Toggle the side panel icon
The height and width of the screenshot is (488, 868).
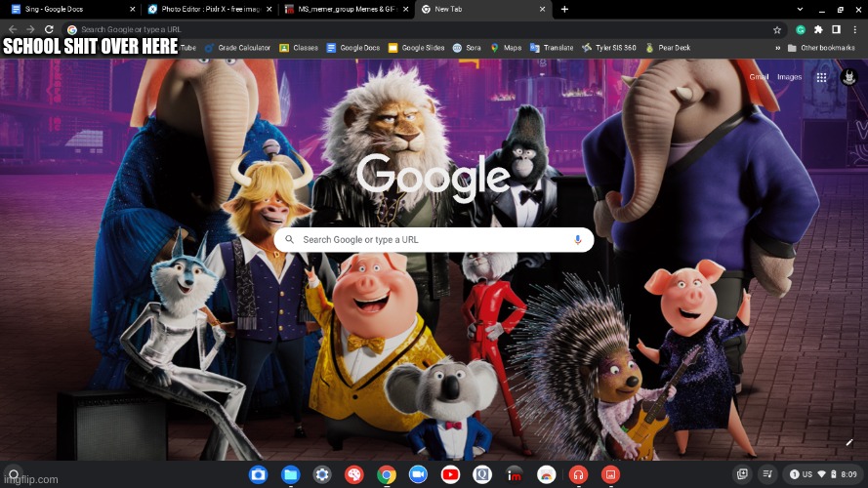point(837,30)
